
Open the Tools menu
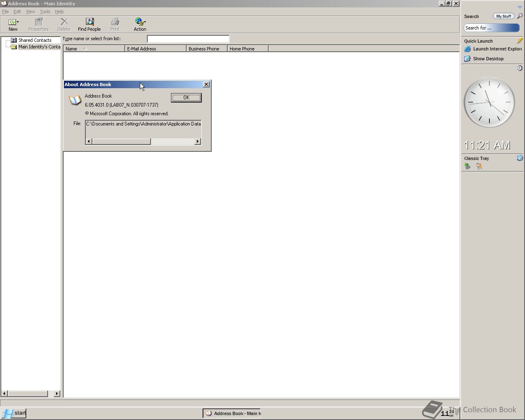(45, 11)
